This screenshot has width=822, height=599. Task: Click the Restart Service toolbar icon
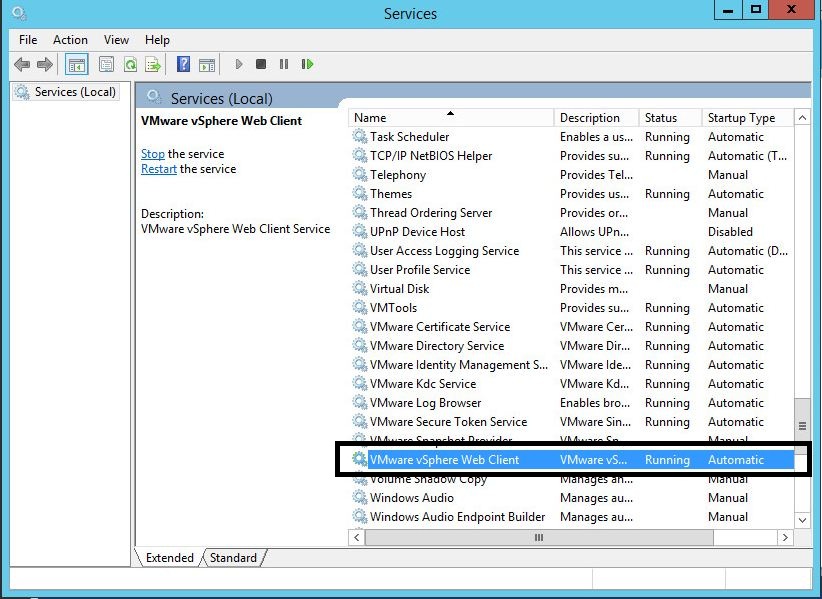point(307,65)
